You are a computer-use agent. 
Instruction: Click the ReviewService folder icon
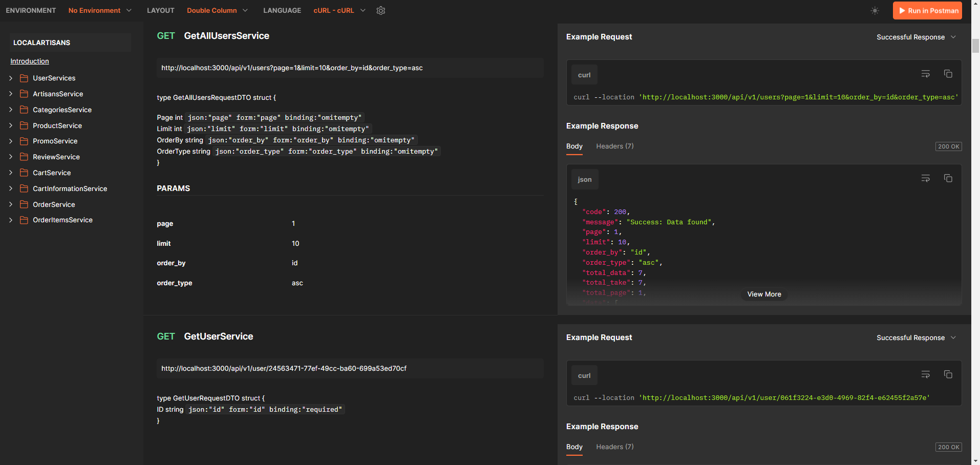pos(24,157)
